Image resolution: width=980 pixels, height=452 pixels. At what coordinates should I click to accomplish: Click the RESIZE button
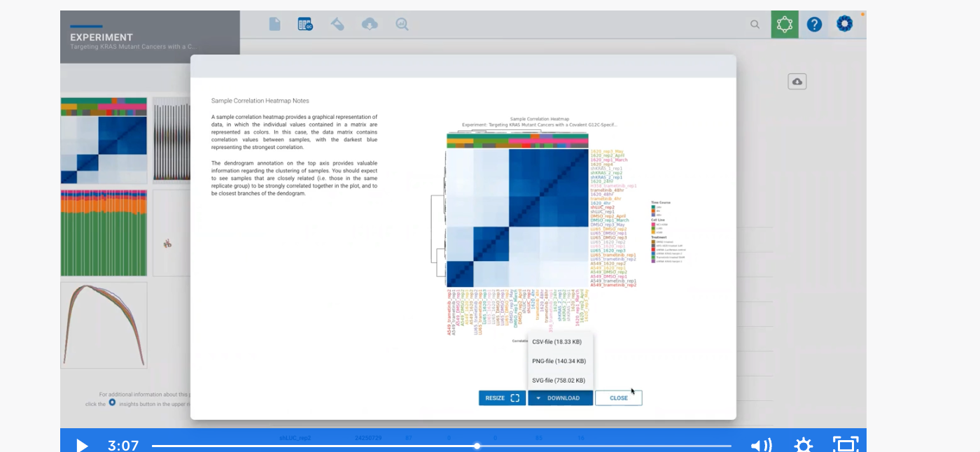[x=501, y=397]
